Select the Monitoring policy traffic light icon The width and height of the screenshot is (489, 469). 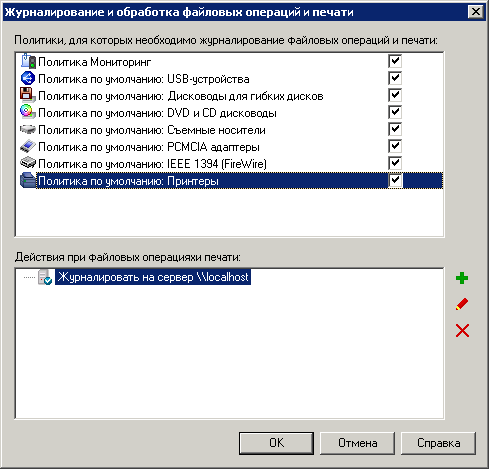(28, 61)
